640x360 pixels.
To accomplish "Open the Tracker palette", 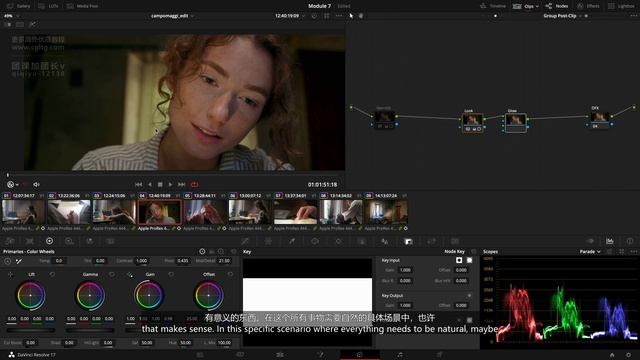I will [338, 241].
